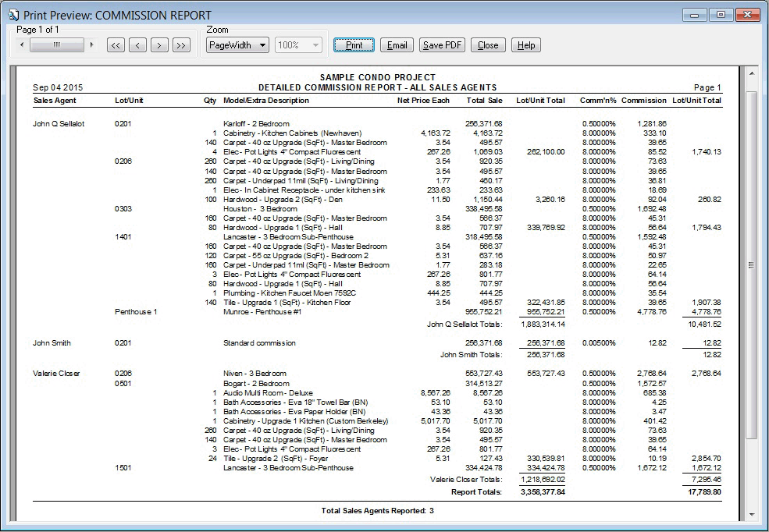Click 'Hardwood - Upgrade 2 (SqFt) - Den' line

click(283, 200)
